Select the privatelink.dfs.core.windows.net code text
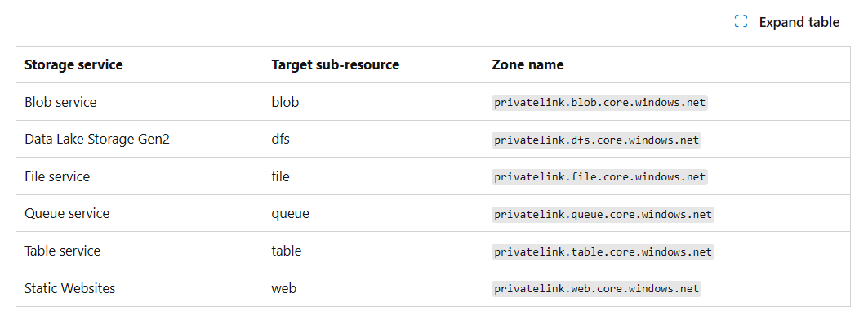Screen dimensions: 868x320 596,140
